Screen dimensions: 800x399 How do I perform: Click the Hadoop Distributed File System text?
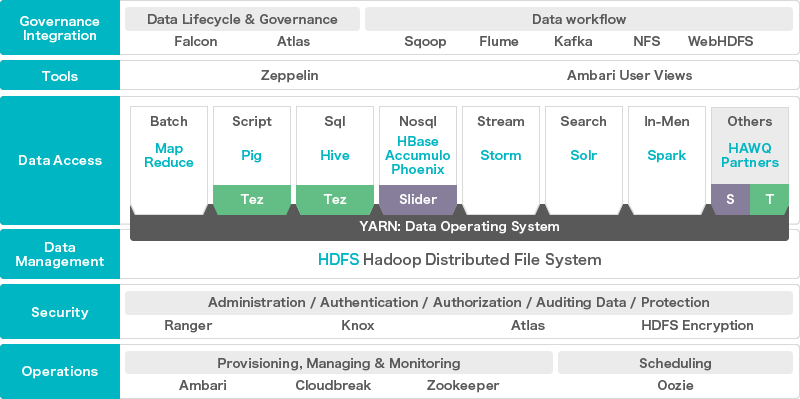tap(482, 260)
